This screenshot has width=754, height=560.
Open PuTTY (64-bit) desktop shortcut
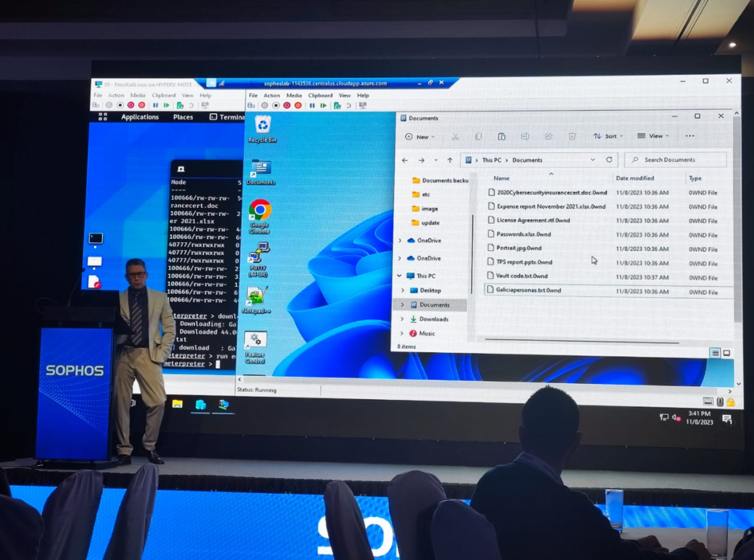(x=258, y=259)
